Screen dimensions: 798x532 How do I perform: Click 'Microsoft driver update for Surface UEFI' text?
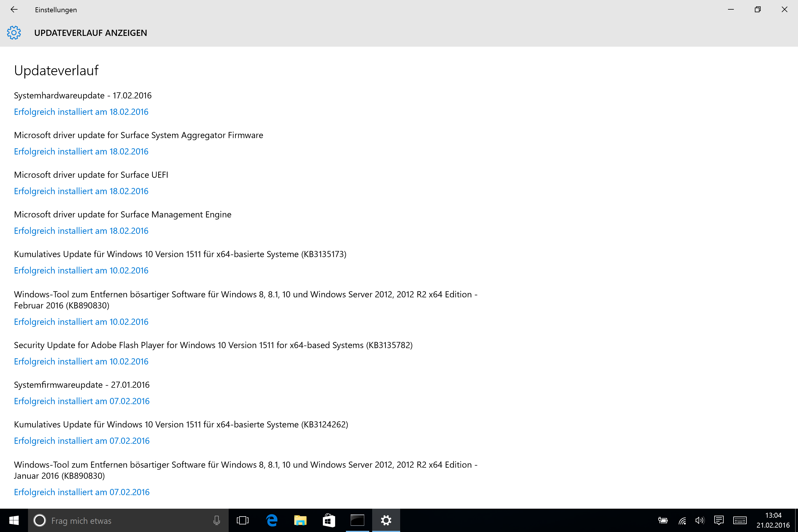click(x=91, y=175)
